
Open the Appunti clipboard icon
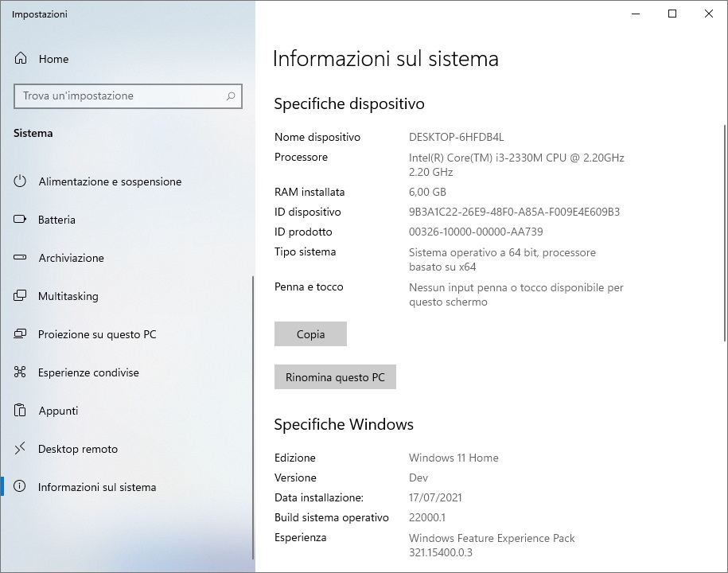point(20,410)
